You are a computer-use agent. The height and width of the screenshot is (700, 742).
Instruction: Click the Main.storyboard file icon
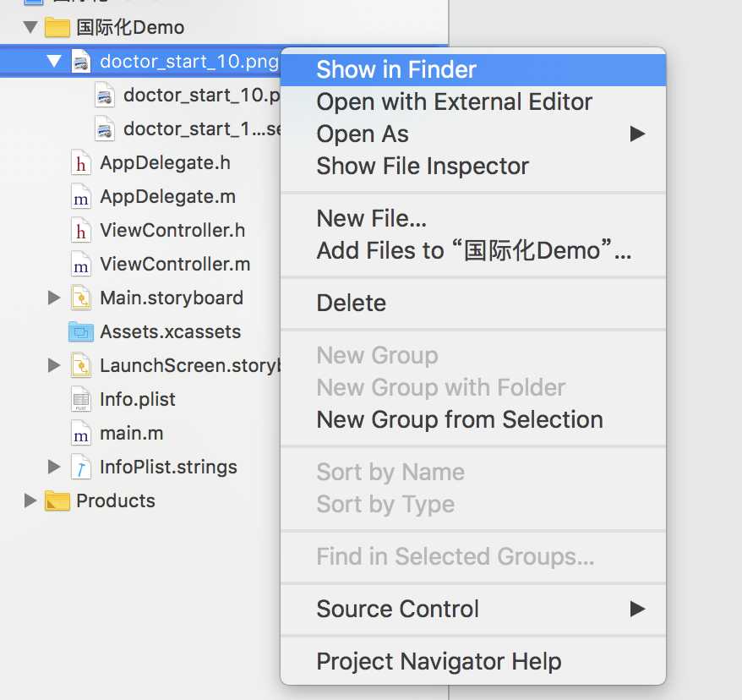[x=80, y=298]
